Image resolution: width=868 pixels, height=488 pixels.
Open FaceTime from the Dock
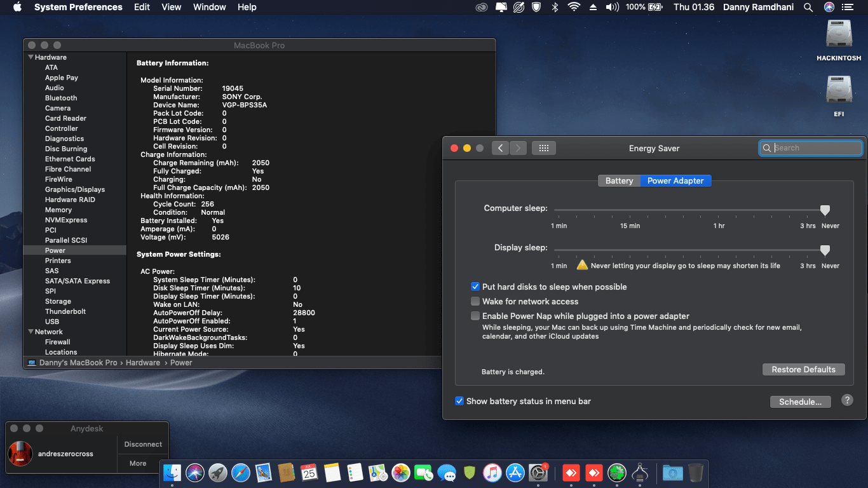point(424,473)
